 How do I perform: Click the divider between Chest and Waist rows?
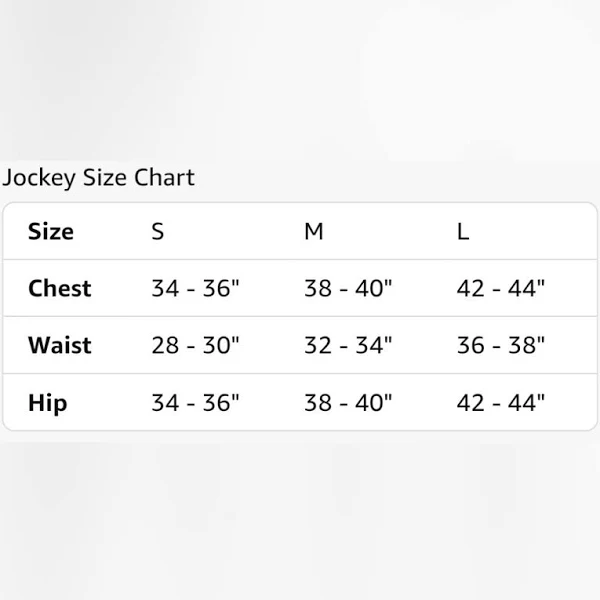tap(300, 317)
